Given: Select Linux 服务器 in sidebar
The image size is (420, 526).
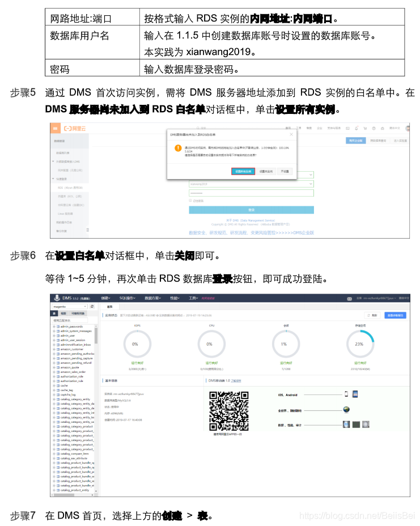Looking at the screenshot, I should click(x=65, y=214).
